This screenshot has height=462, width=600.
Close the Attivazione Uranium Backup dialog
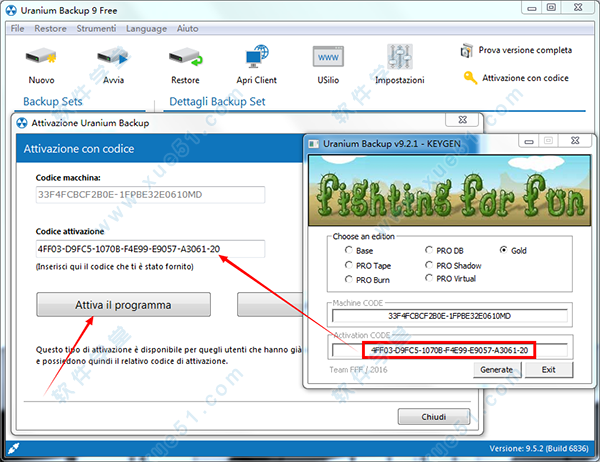coord(462,120)
